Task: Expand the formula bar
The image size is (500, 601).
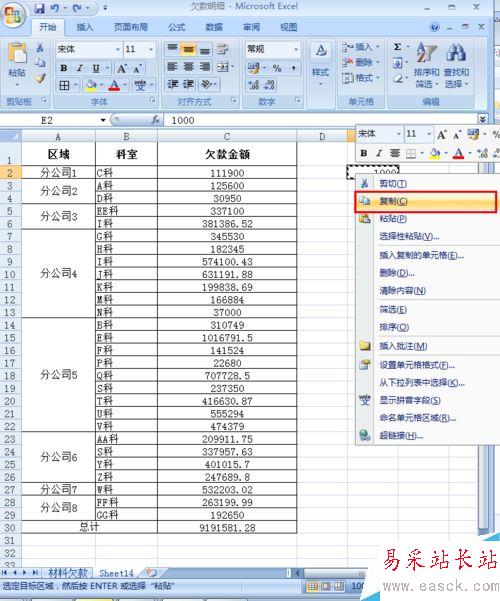Action: [483, 119]
